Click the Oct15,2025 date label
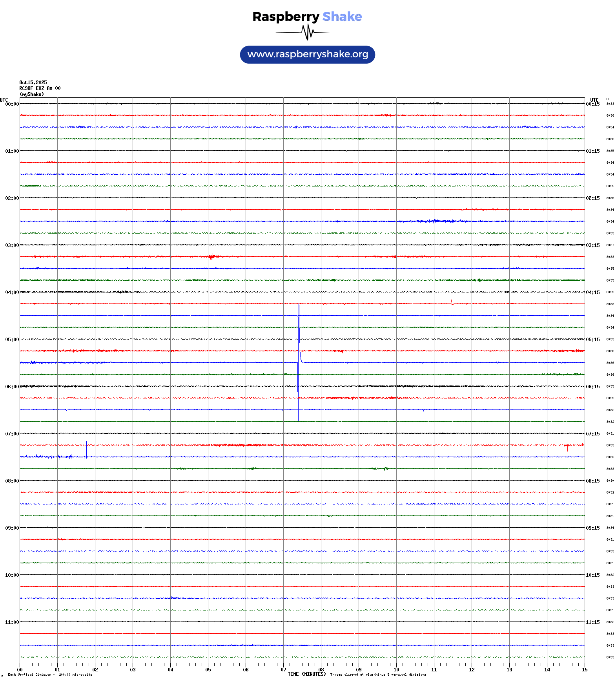616x680 pixels. tap(33, 82)
